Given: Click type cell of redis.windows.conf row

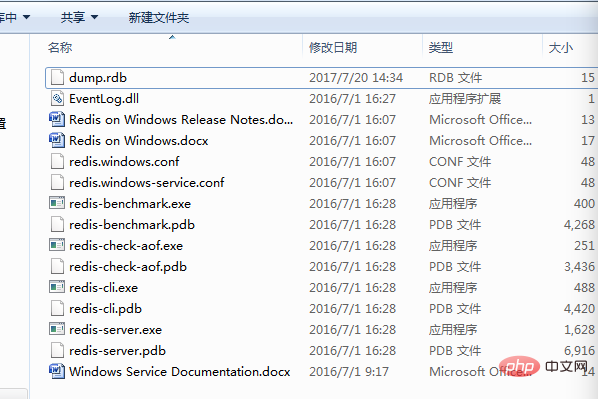Looking at the screenshot, I should click(x=460, y=162).
